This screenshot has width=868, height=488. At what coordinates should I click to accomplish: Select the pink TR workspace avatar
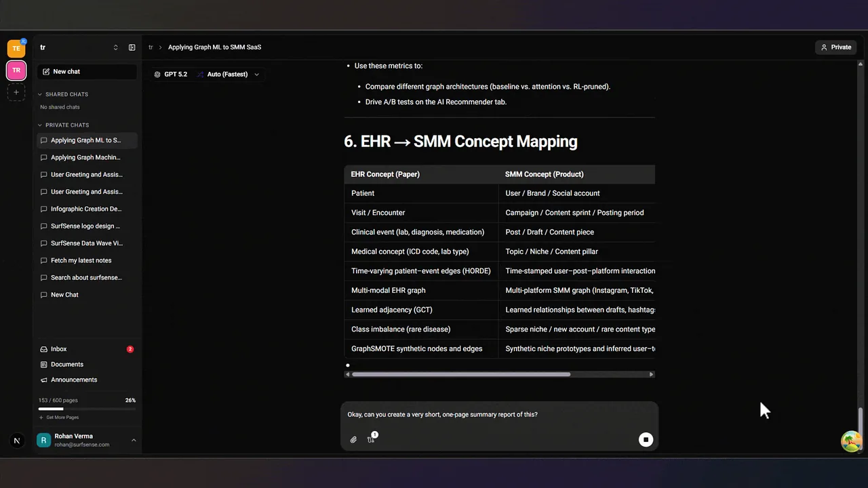tap(16, 70)
